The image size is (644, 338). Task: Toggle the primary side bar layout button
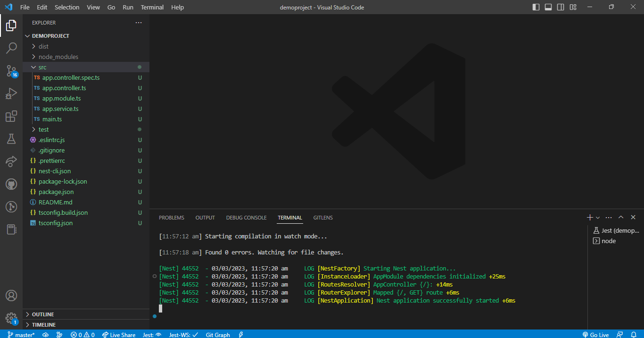(x=536, y=7)
